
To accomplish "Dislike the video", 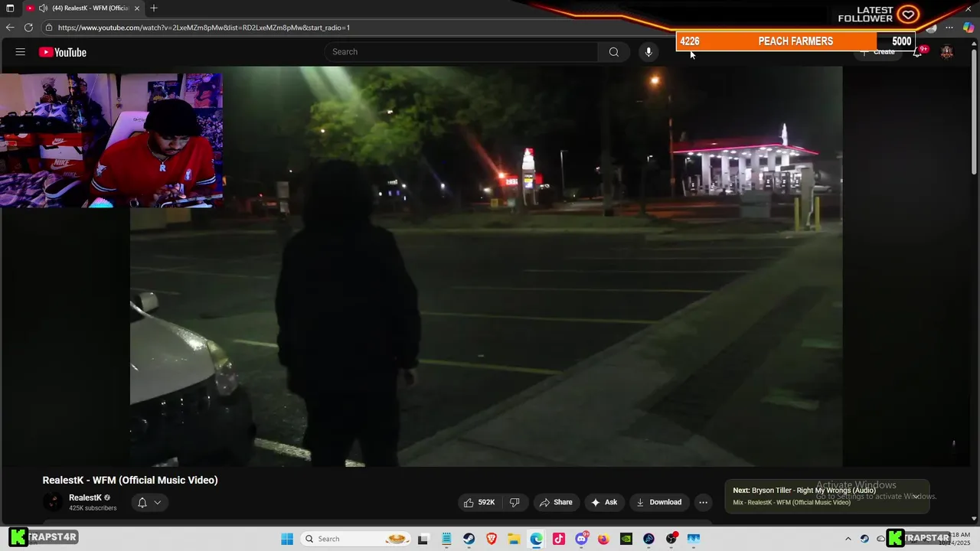I will [514, 502].
